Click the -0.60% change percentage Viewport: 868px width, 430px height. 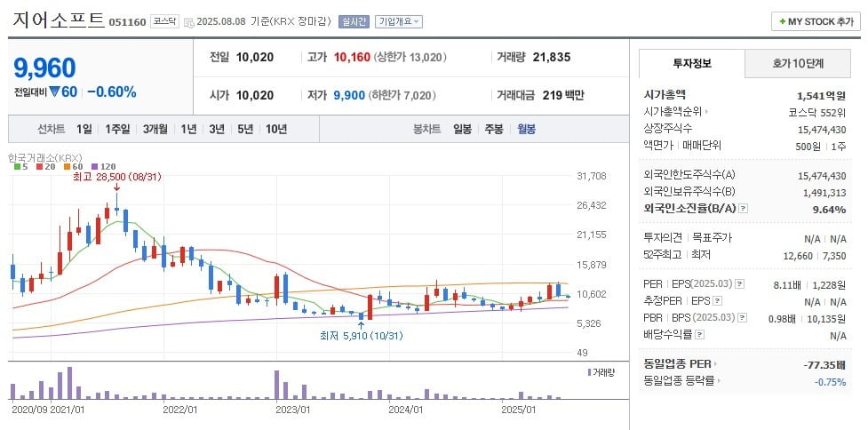(112, 92)
